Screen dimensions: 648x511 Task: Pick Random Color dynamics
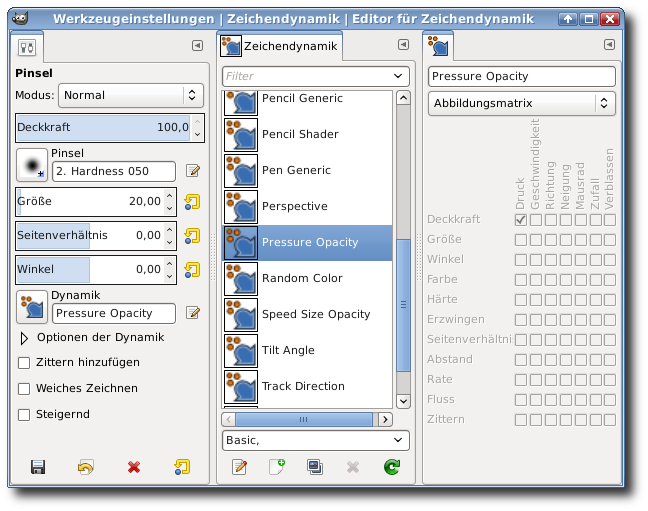tap(308, 279)
